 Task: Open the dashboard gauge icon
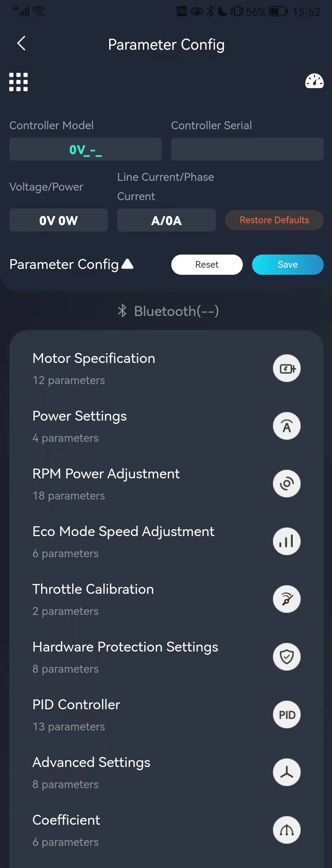coord(314,81)
